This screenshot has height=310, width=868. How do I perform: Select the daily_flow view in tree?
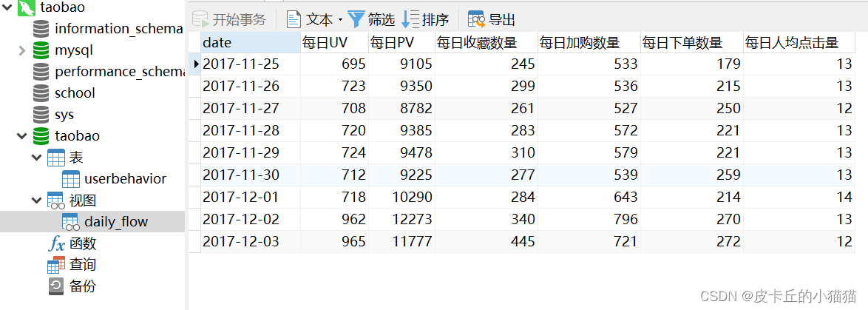coord(116,222)
